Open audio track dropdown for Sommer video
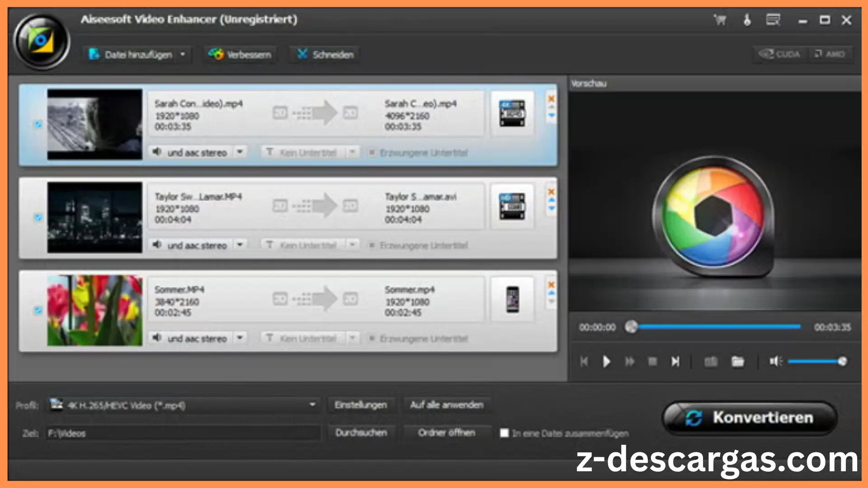868x488 pixels. click(x=240, y=338)
